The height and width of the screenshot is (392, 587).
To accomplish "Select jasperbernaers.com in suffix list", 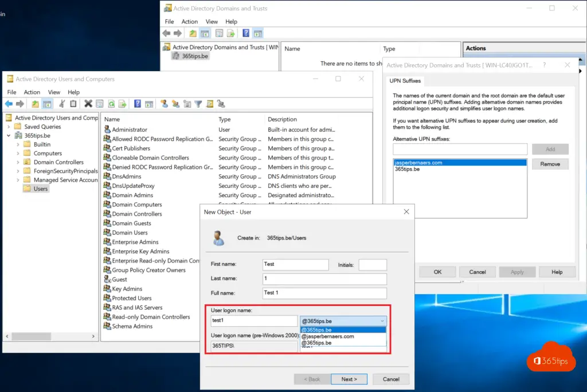I will tap(460, 163).
